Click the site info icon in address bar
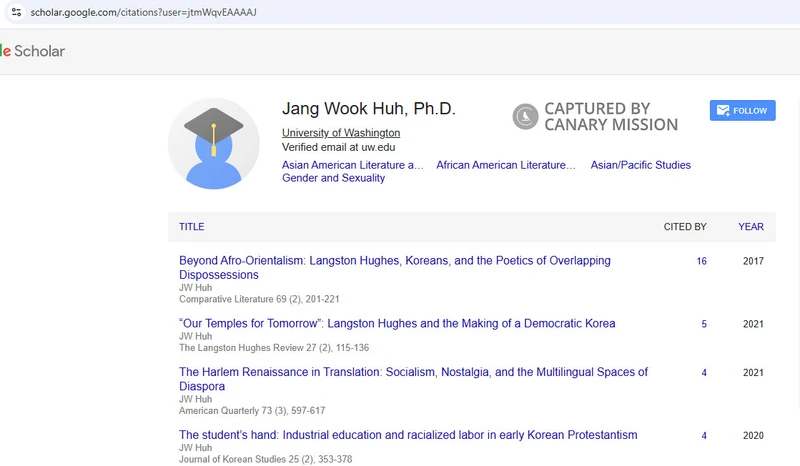The image size is (800, 466). pos(16,11)
